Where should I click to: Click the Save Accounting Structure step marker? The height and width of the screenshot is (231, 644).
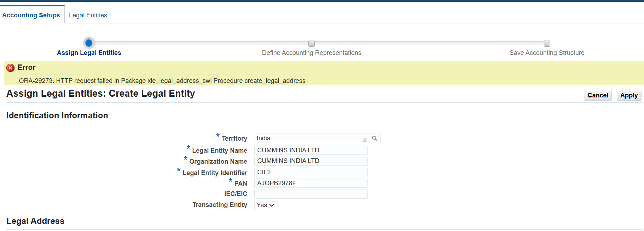coord(547,43)
